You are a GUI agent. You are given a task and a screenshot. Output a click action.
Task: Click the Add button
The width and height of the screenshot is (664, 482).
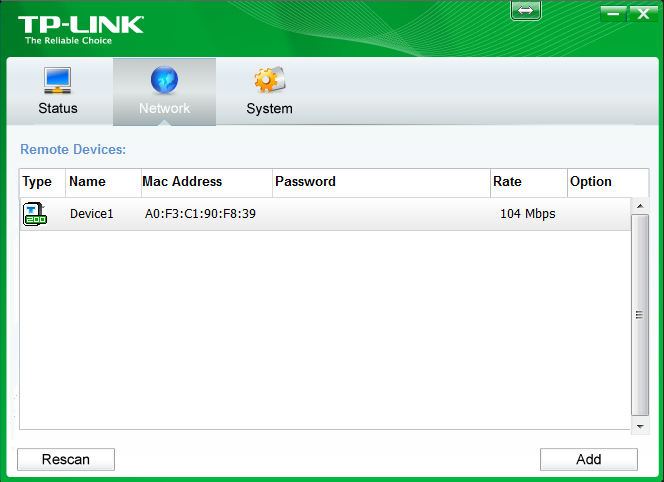(x=589, y=459)
